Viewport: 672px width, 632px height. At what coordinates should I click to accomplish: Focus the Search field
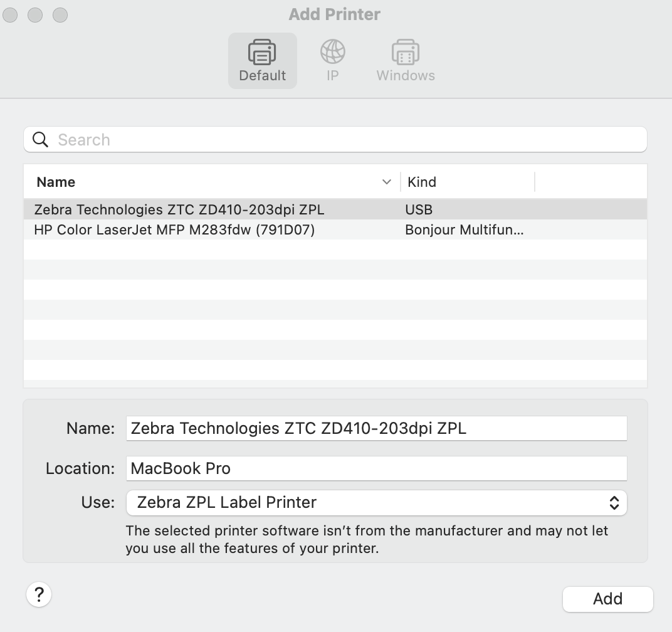(x=335, y=139)
